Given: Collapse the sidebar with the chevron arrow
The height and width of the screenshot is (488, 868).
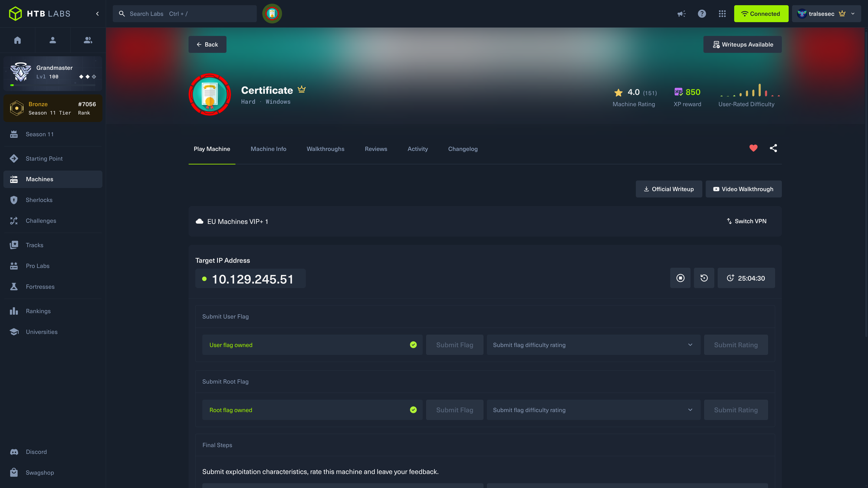Looking at the screenshot, I should click(x=98, y=14).
